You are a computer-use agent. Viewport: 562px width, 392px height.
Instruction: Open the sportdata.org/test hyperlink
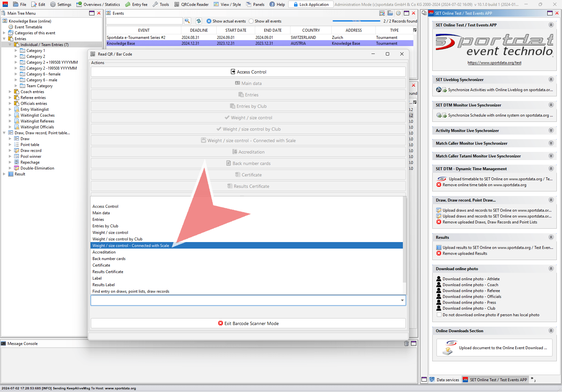click(x=494, y=63)
